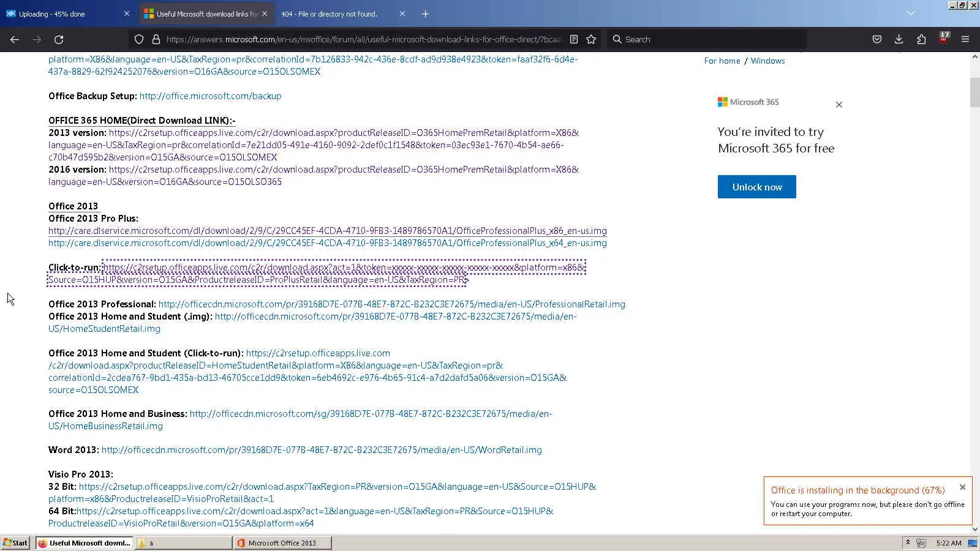Download OfficeProfessionalPlus_x86_en-us.img link
The width and height of the screenshot is (980, 551).
[328, 231]
